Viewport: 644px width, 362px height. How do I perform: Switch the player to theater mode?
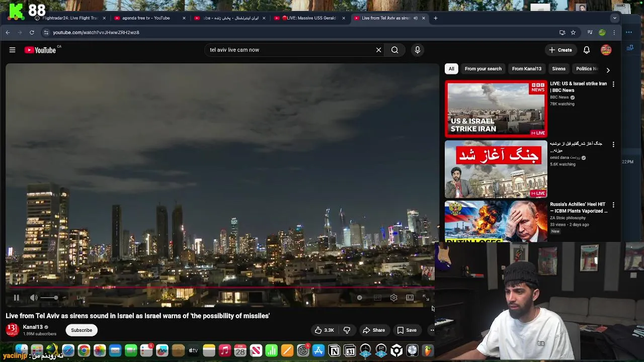click(x=410, y=298)
